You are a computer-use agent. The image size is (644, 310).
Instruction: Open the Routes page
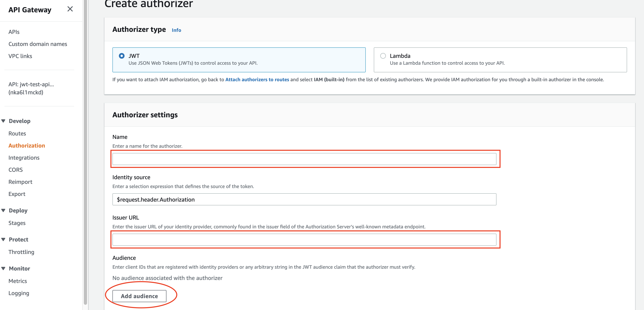click(x=17, y=133)
